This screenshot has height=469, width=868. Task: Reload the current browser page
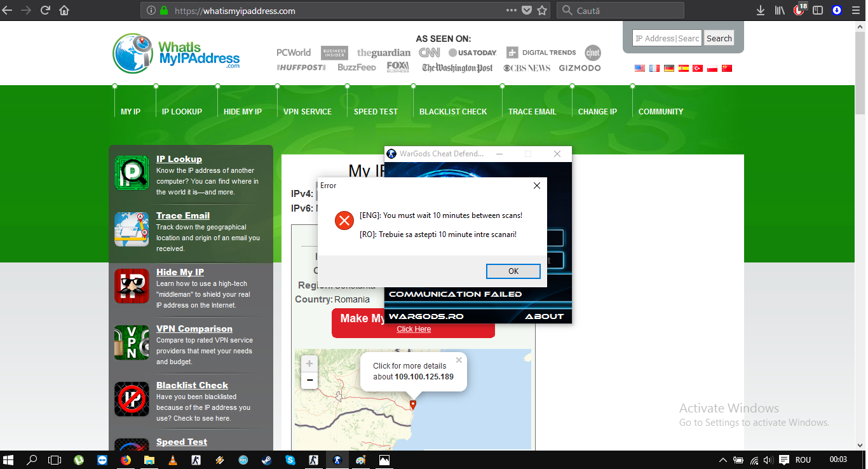point(45,10)
